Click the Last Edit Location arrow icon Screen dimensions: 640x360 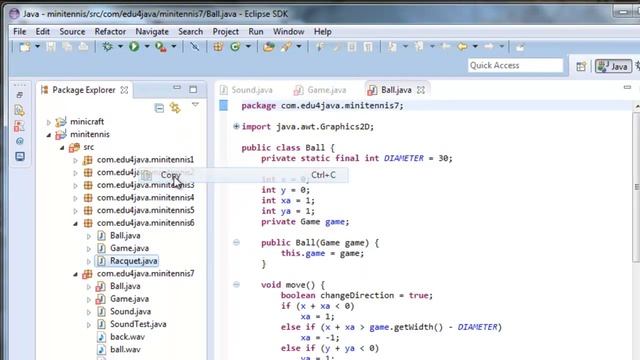click(446, 47)
